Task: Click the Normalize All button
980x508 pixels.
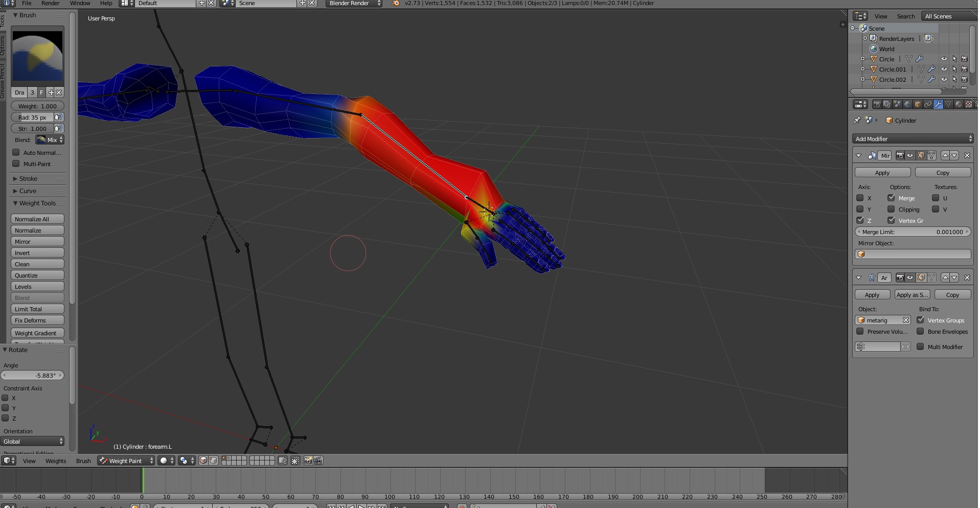Action: [38, 219]
